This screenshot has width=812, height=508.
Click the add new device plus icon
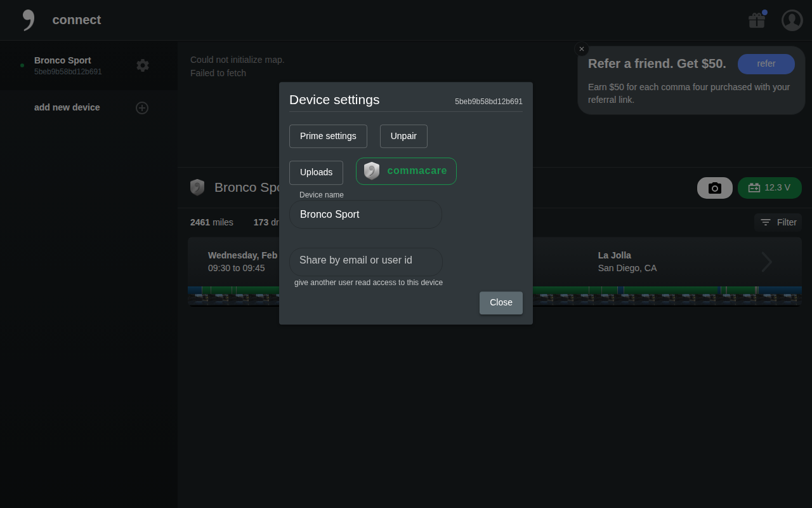pos(142,108)
